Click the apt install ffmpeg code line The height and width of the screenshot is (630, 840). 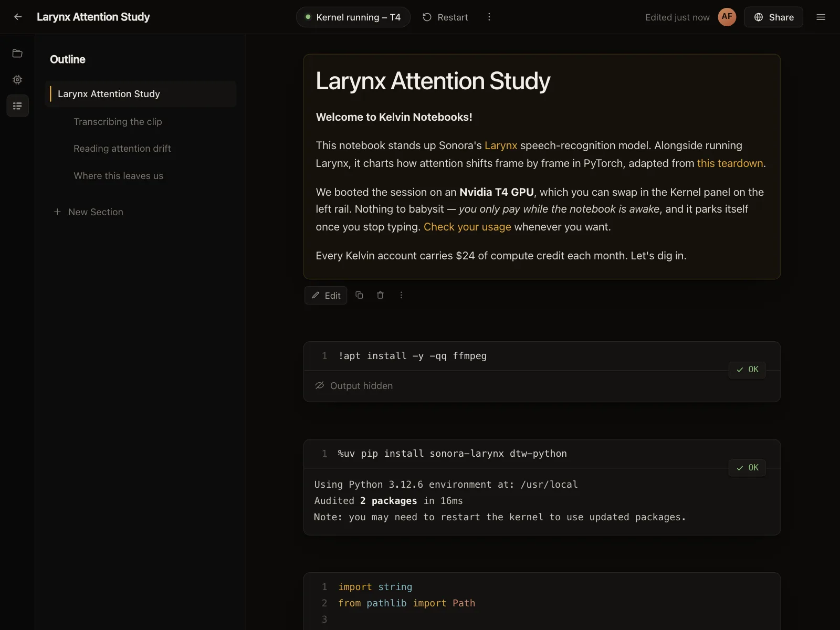[x=413, y=356]
